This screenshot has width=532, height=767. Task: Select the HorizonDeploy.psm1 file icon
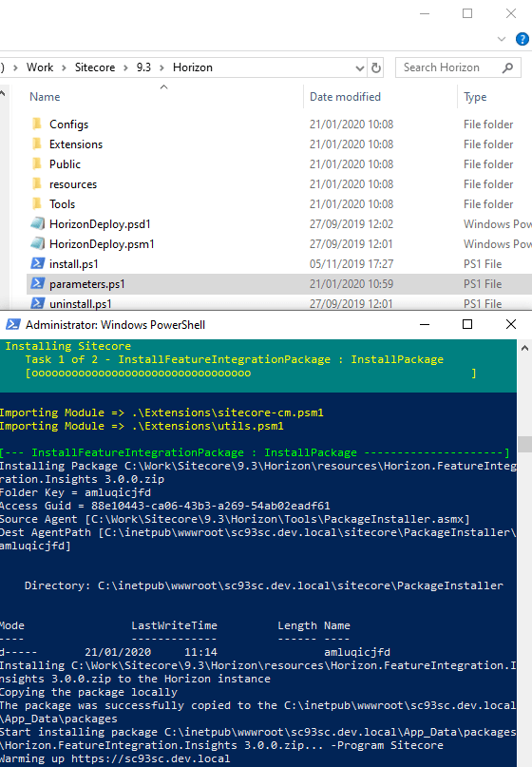(x=38, y=243)
